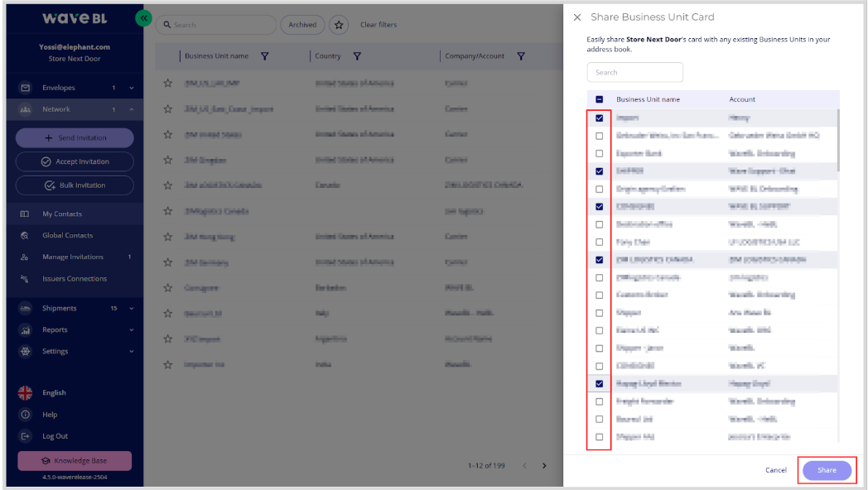Close the Share Business Unit Card panel
The width and height of the screenshot is (868, 490).
[576, 17]
